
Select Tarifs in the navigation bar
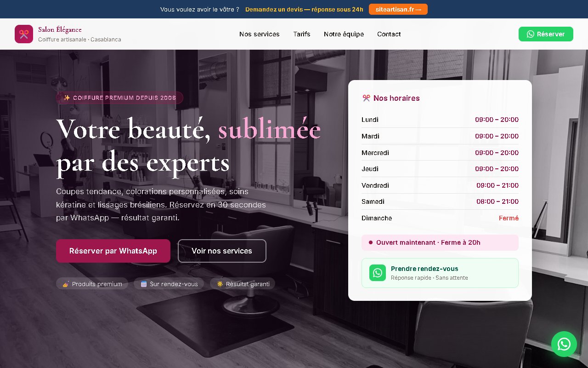tap(302, 34)
